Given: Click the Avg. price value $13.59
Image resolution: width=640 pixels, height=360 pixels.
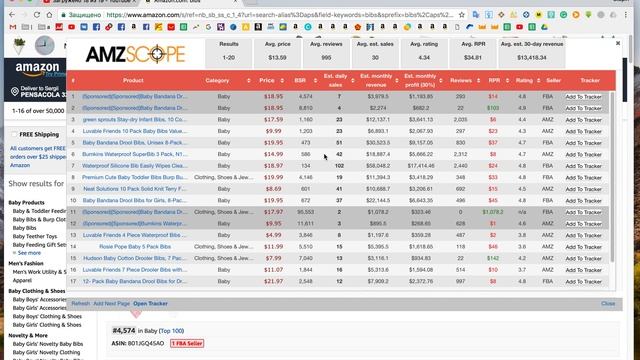Looking at the screenshot, I should coord(278,58).
